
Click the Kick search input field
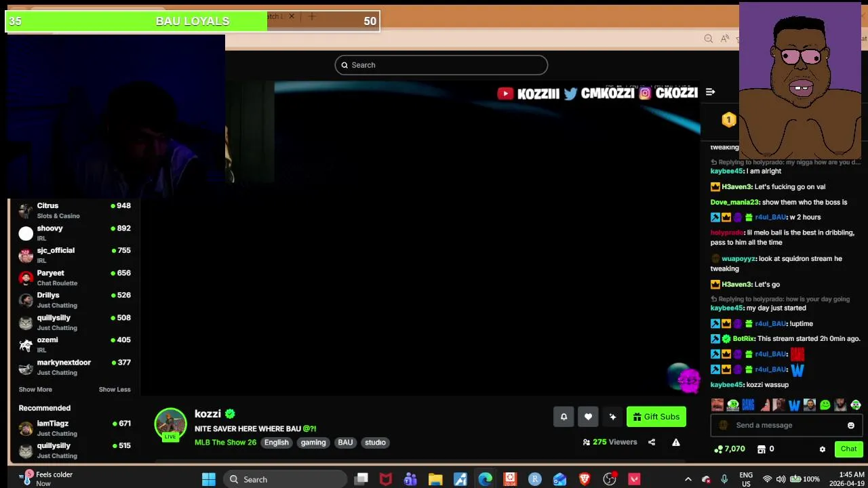click(441, 65)
